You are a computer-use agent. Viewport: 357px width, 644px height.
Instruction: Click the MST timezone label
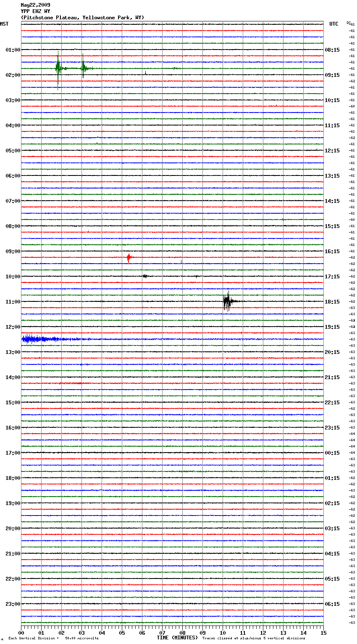coord(4,24)
